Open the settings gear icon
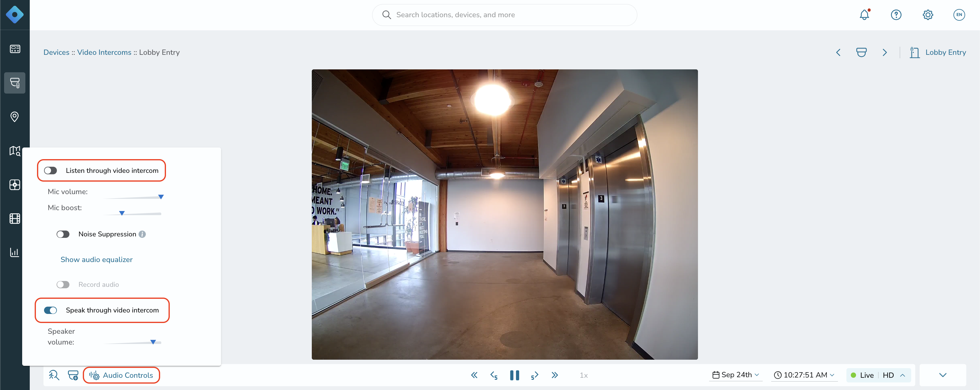 928,15
